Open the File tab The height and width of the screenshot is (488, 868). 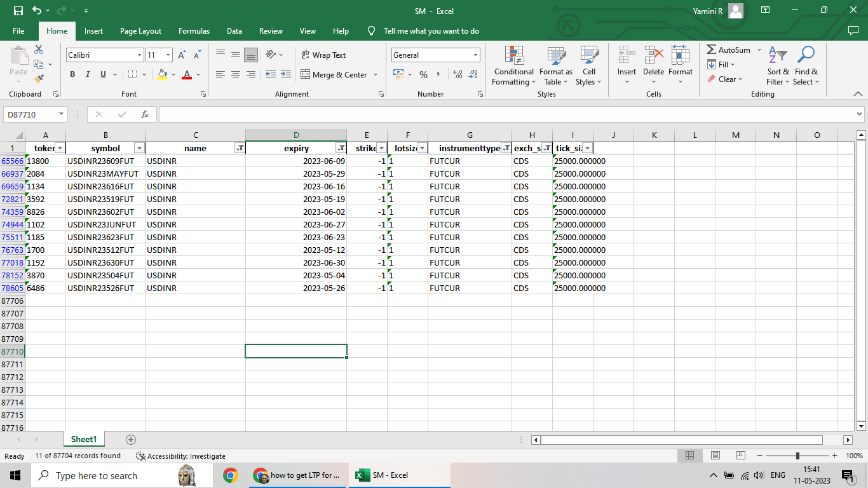pyautogui.click(x=18, y=31)
